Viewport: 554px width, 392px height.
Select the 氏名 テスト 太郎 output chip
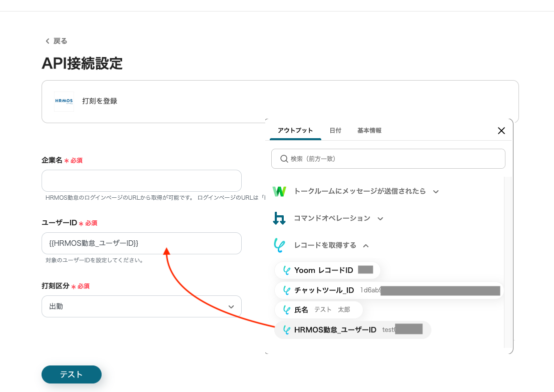point(318,309)
